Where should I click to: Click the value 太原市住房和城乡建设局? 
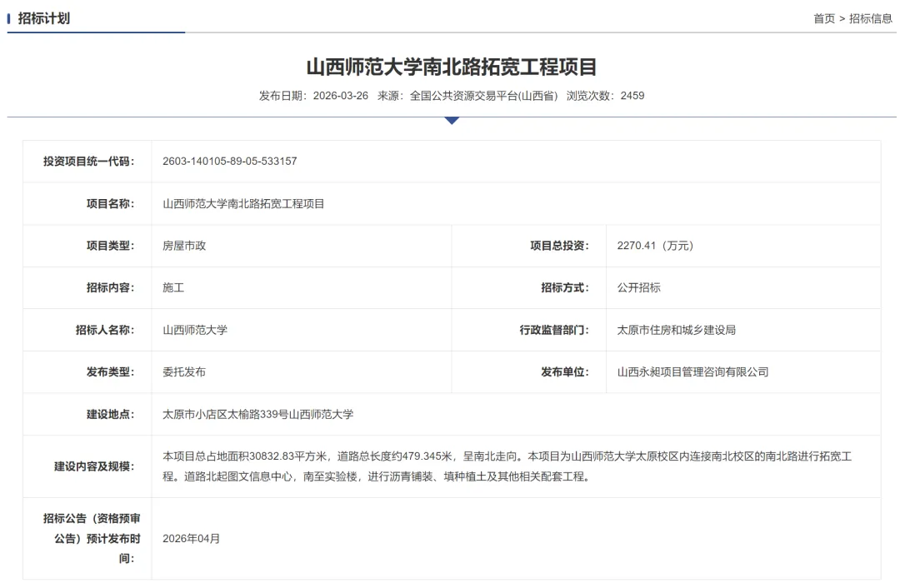pos(676,330)
